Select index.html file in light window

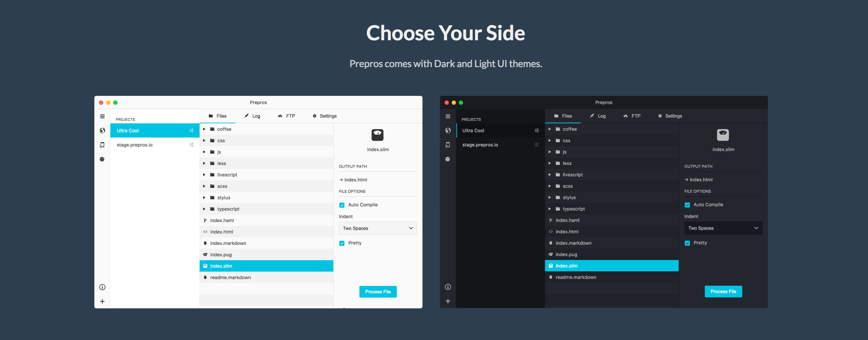pos(266,232)
